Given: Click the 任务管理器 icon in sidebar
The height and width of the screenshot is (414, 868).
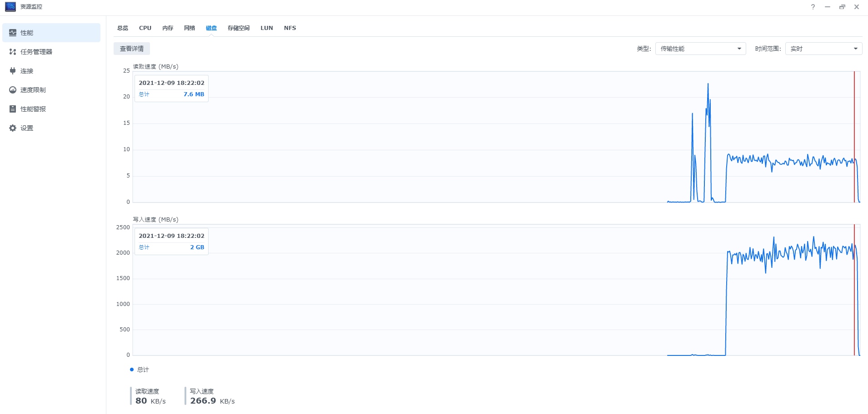Looking at the screenshot, I should click(13, 52).
